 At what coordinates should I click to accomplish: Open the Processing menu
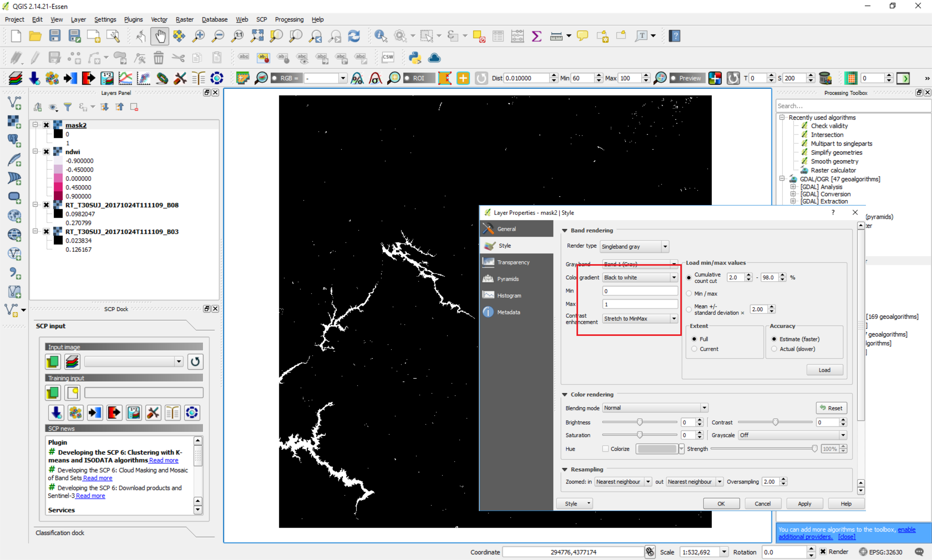(289, 19)
